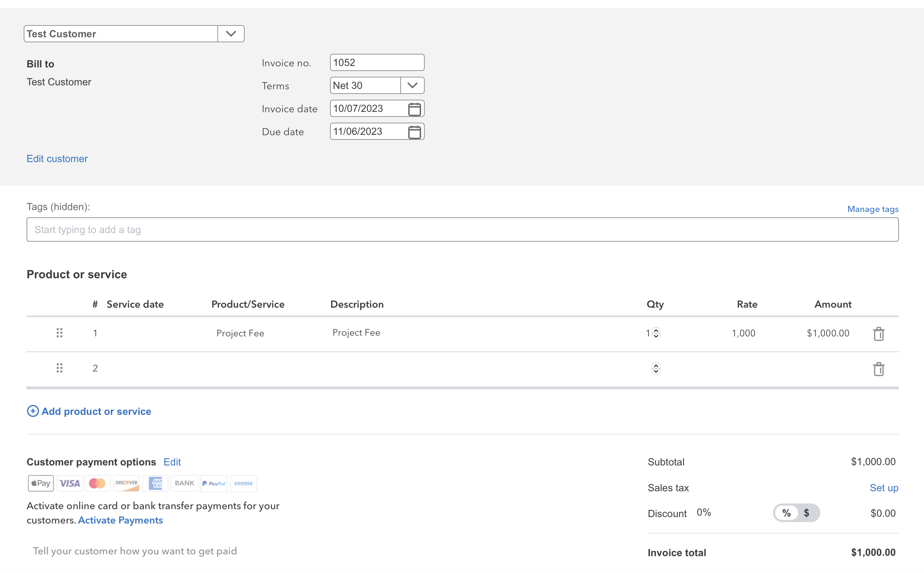Increase the Project Fee quantity
The image size is (924, 573).
[655, 331]
